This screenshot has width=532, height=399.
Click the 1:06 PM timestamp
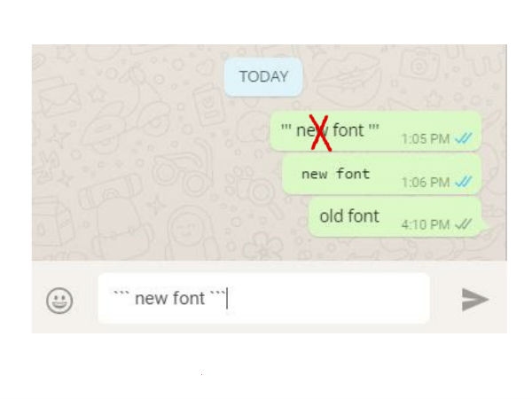click(x=426, y=183)
